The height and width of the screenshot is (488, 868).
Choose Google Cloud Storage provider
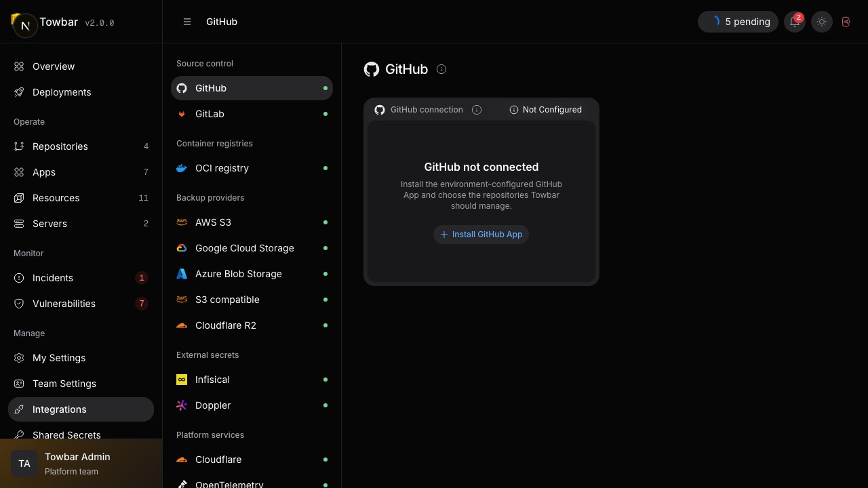pos(252,248)
